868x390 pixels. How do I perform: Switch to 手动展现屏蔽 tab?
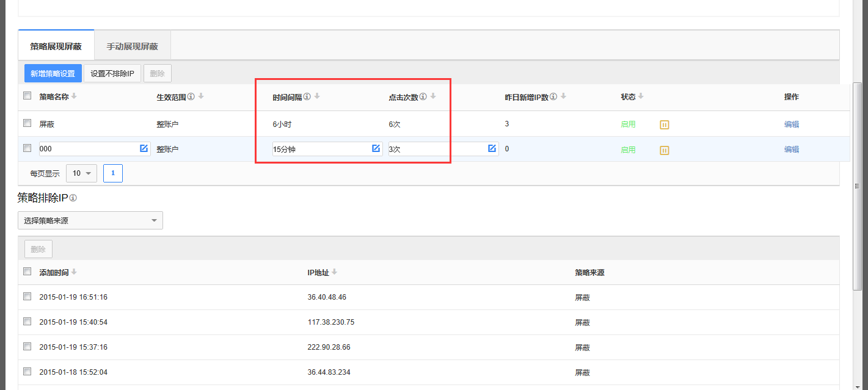pyautogui.click(x=132, y=46)
